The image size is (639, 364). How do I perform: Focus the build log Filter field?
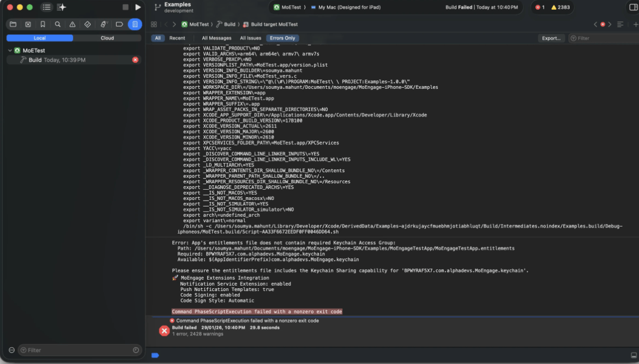(x=603, y=38)
